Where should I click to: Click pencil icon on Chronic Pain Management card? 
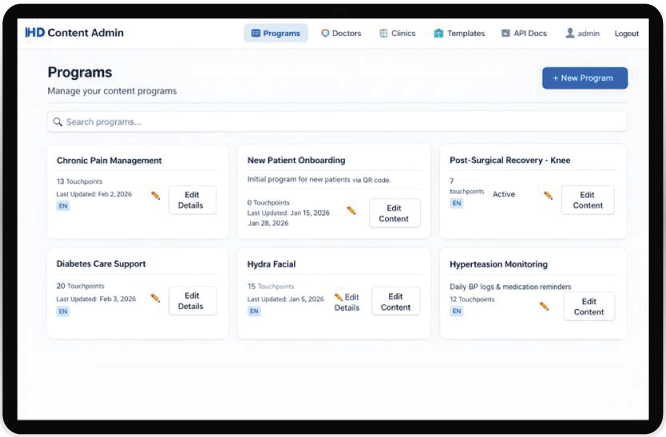coord(155,196)
